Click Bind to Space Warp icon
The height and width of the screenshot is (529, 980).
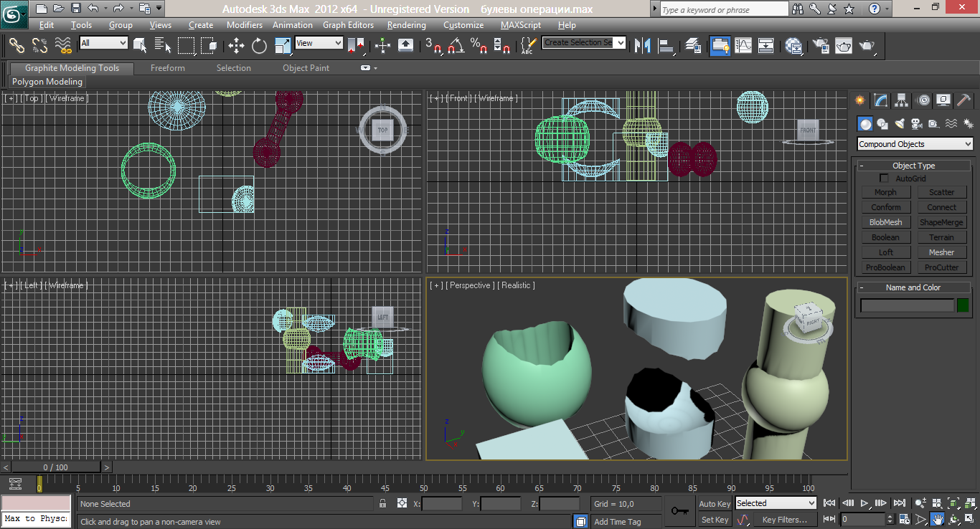coord(63,46)
